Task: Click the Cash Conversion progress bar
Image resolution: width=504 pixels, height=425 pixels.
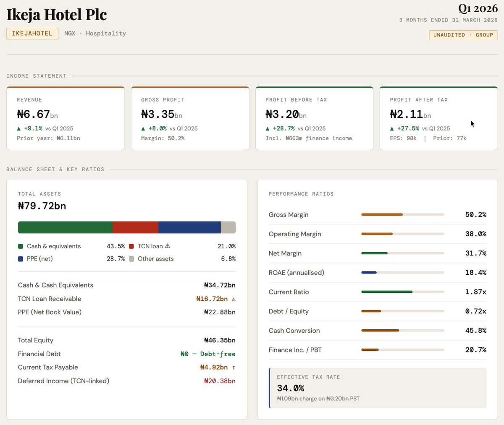Action: pos(403,331)
